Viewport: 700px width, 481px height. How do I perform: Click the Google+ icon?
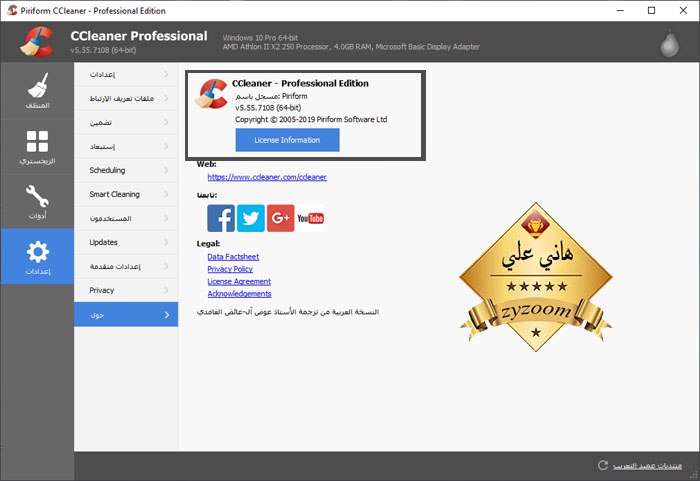[x=281, y=218]
